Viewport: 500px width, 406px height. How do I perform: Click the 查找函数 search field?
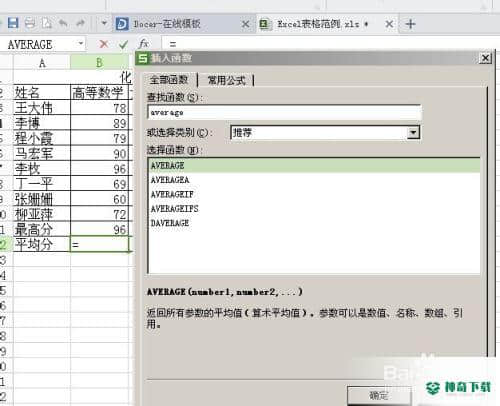click(x=284, y=112)
